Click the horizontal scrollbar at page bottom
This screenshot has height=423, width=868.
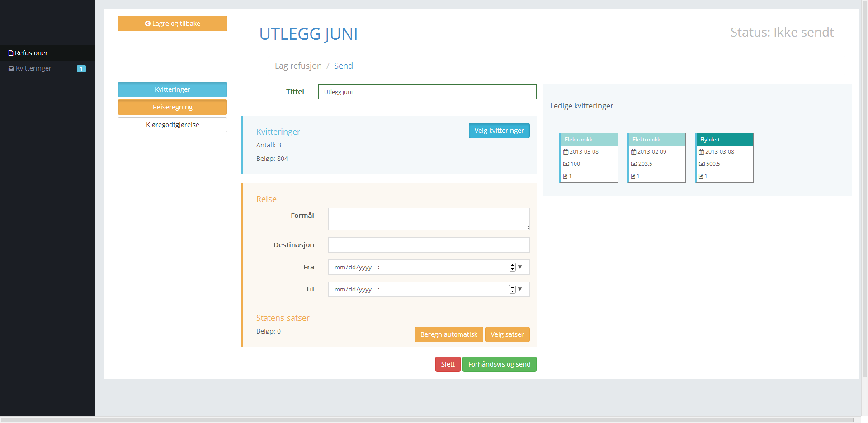click(x=427, y=419)
